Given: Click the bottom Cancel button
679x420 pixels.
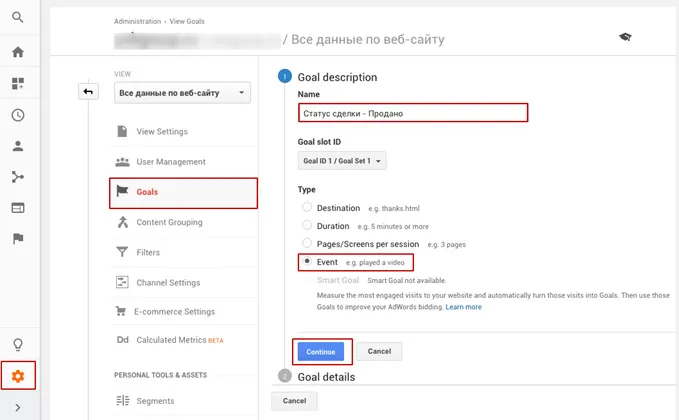Looking at the screenshot, I should pos(294,401).
